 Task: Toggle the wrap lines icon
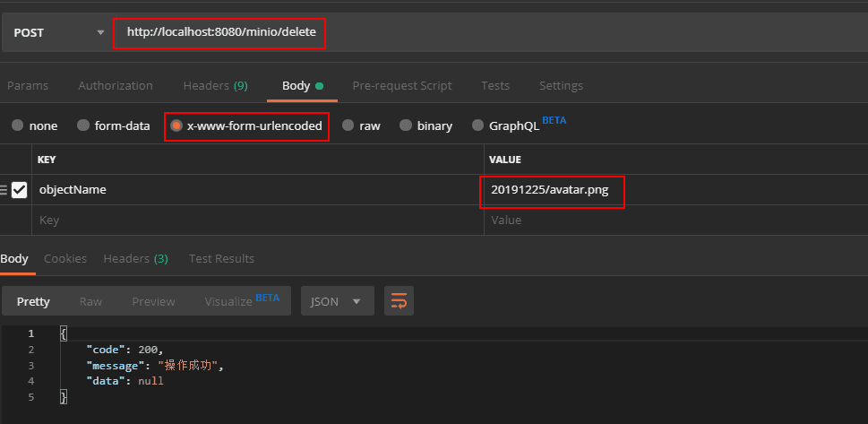pyautogui.click(x=400, y=301)
